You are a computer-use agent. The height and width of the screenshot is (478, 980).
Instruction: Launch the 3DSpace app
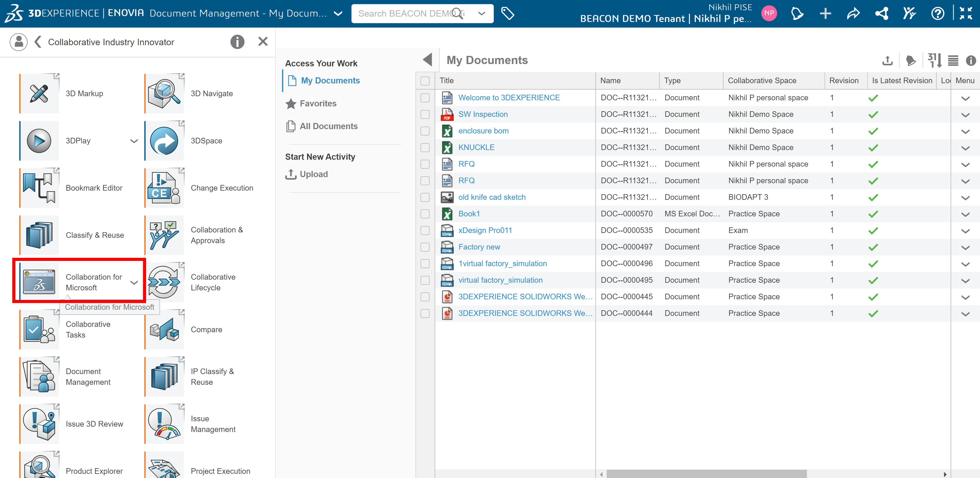164,141
